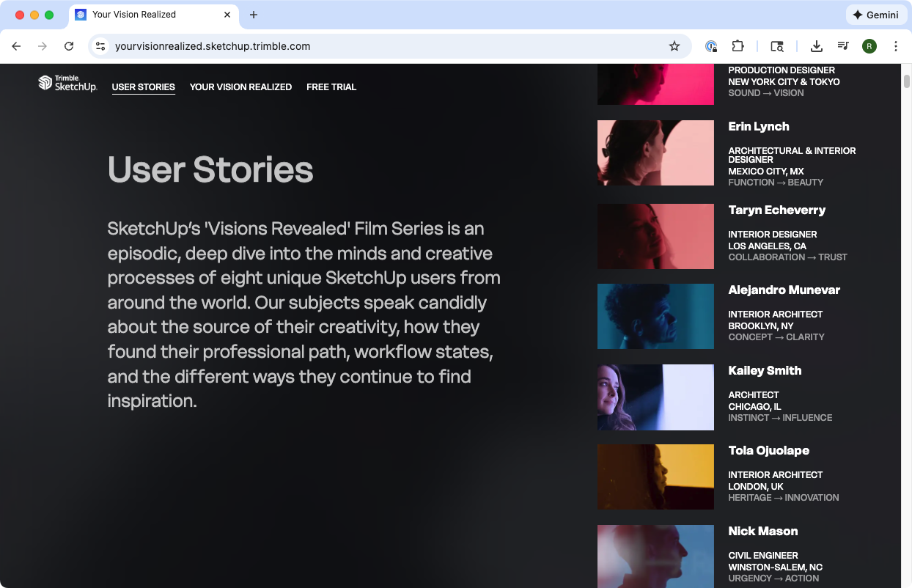This screenshot has width=912, height=588.
Task: Click the Alejandro Munevar name link
Action: (784, 290)
